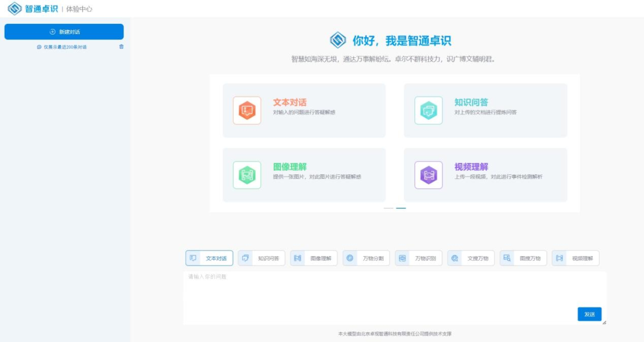Click 对输入的问题进行答疑解惑 description text
The image size is (644, 342).
coord(304,112)
